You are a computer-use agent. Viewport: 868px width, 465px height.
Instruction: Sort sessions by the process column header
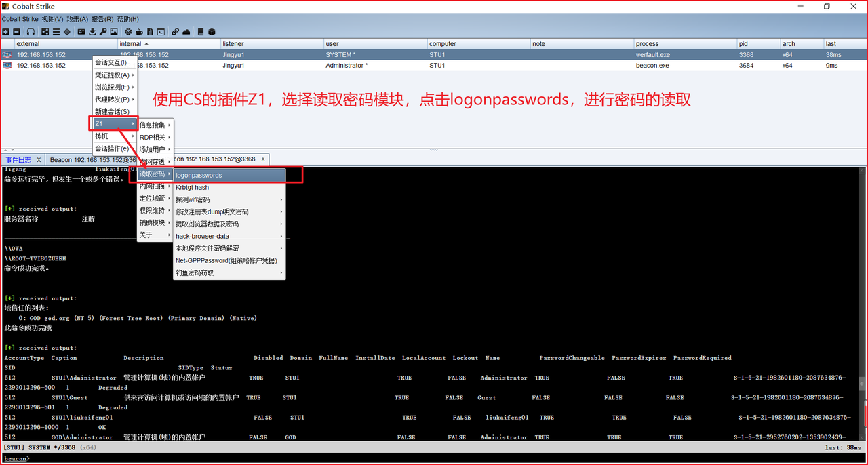click(x=685, y=43)
